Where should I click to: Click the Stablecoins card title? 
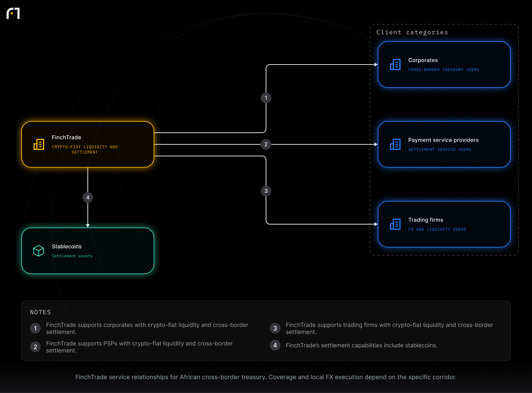(x=67, y=246)
